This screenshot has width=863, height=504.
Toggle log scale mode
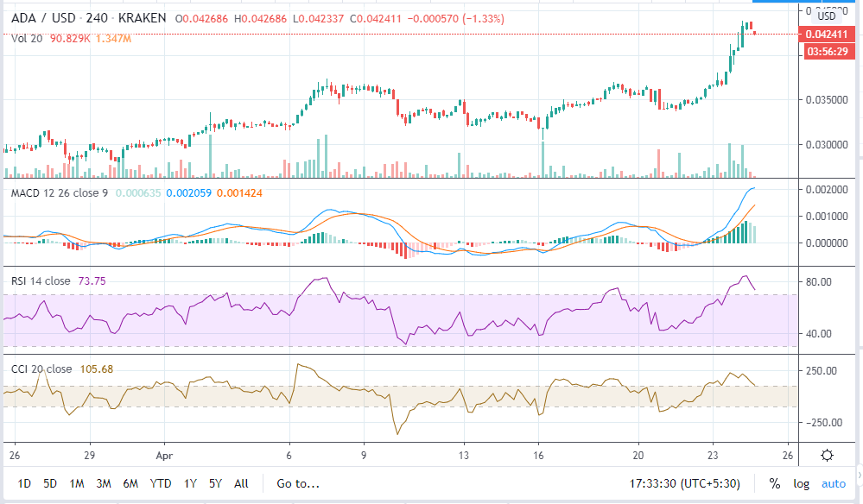pyautogui.click(x=801, y=483)
